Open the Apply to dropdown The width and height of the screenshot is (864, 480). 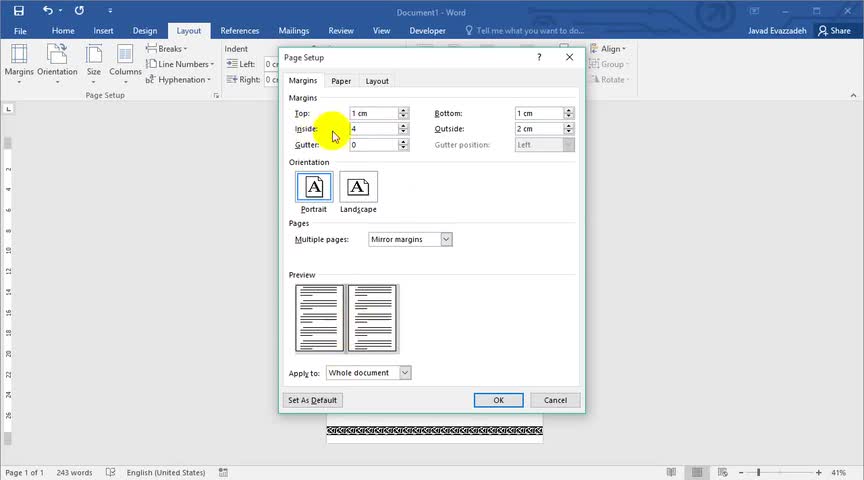pyautogui.click(x=368, y=373)
